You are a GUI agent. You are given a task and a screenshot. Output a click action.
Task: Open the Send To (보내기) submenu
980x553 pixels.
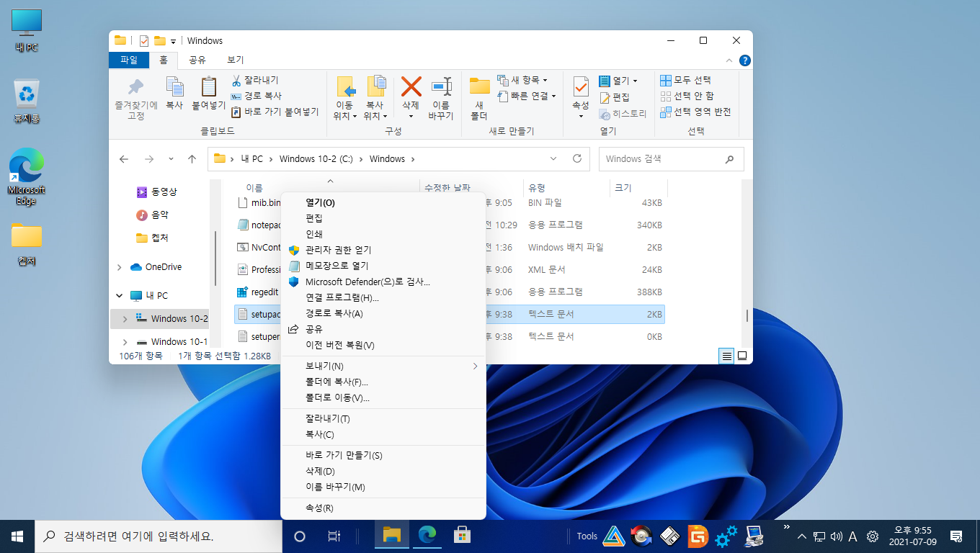383,366
